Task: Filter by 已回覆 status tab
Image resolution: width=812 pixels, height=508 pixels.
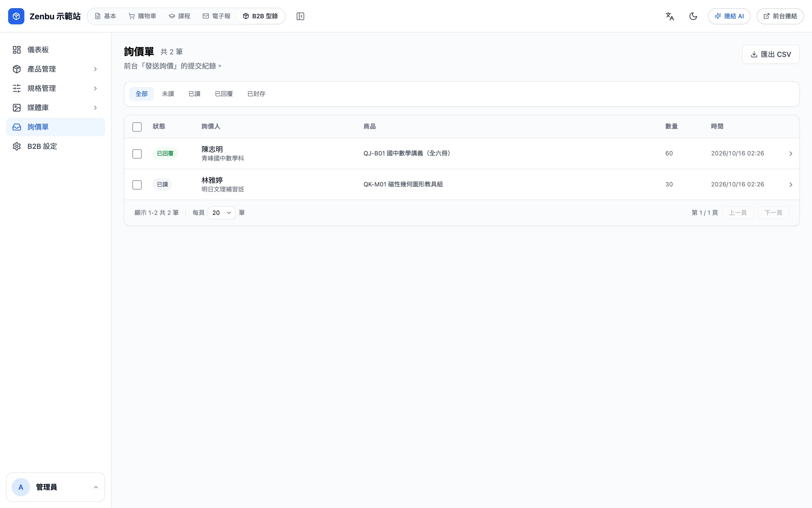Action: coord(224,94)
